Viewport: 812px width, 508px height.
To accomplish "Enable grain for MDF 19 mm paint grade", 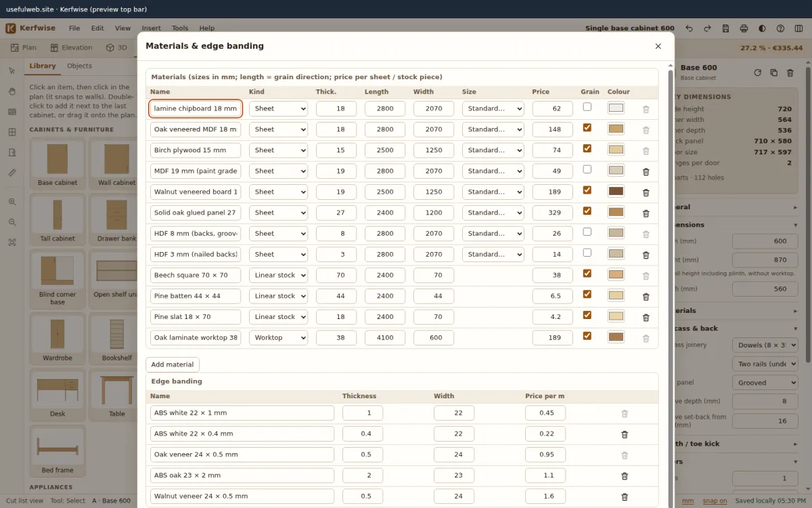I will point(587,169).
